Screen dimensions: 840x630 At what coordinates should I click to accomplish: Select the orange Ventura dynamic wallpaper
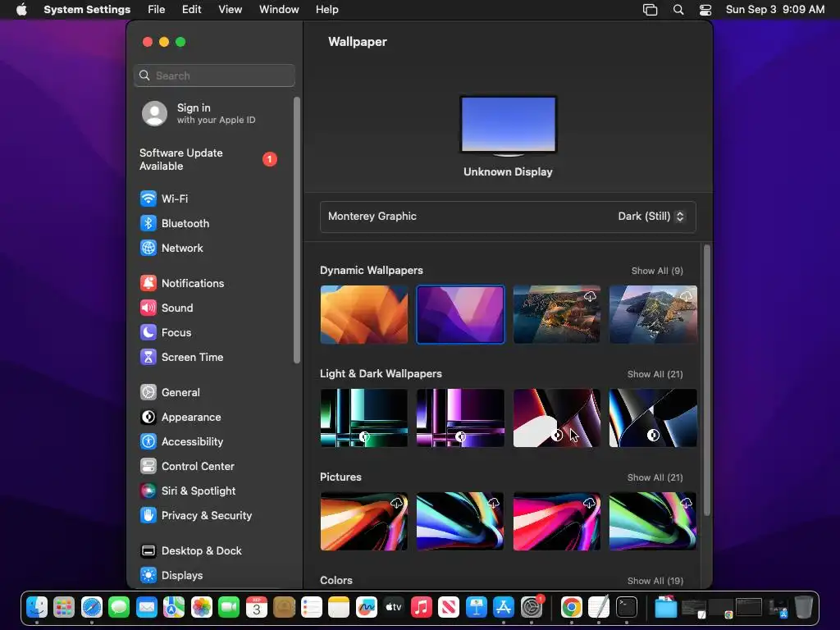coord(363,314)
